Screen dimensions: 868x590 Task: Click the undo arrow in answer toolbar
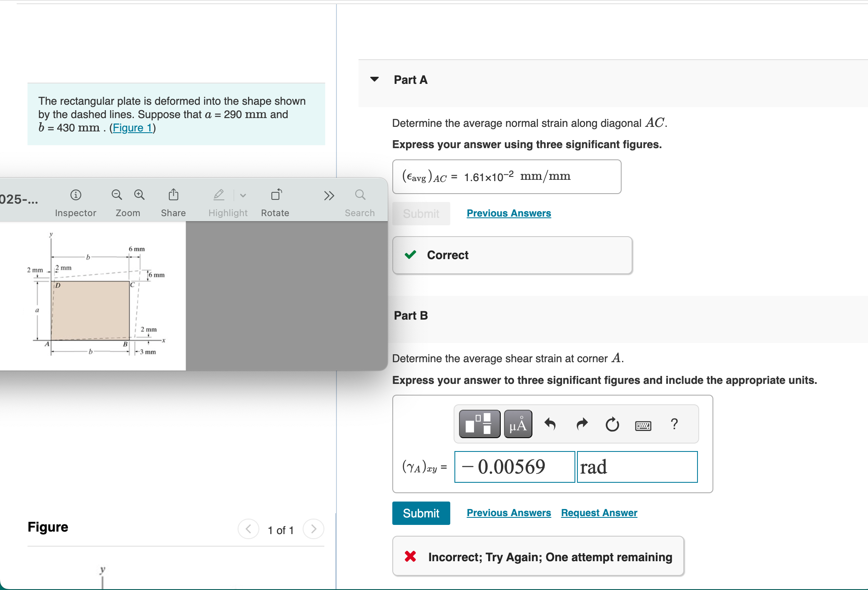pyautogui.click(x=550, y=424)
